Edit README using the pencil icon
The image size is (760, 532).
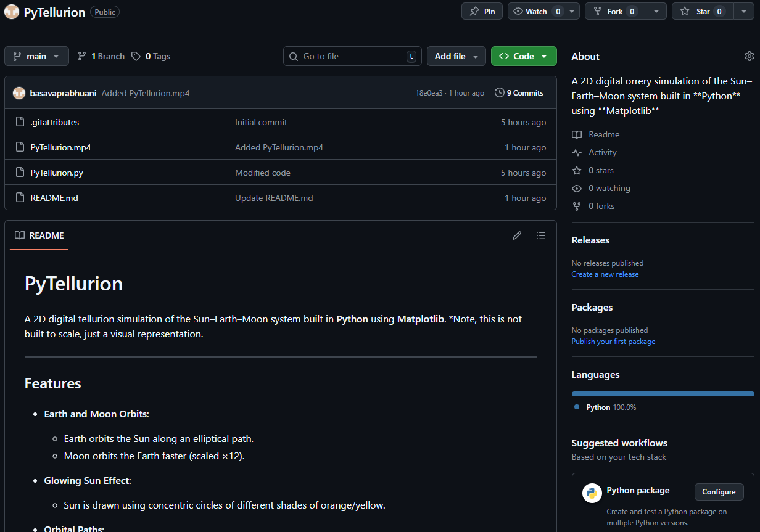click(517, 235)
